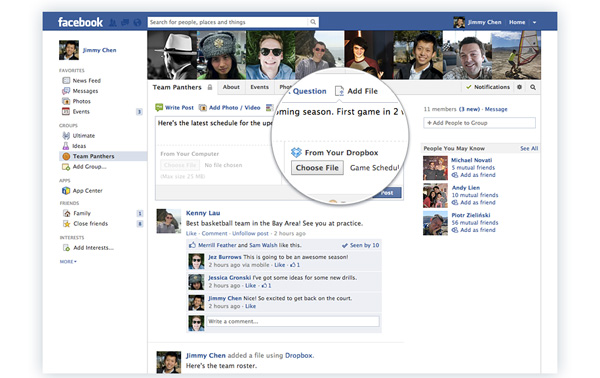The height and width of the screenshot is (378, 600).
Task: Click the Close friends star icon
Action: coord(67,223)
